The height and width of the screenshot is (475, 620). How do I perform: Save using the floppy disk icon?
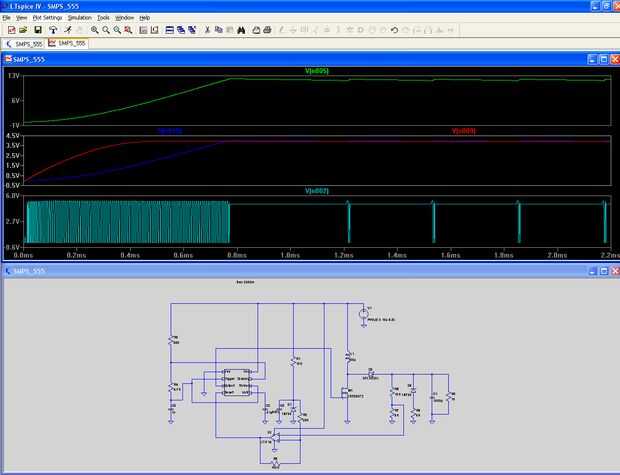pyautogui.click(x=37, y=31)
